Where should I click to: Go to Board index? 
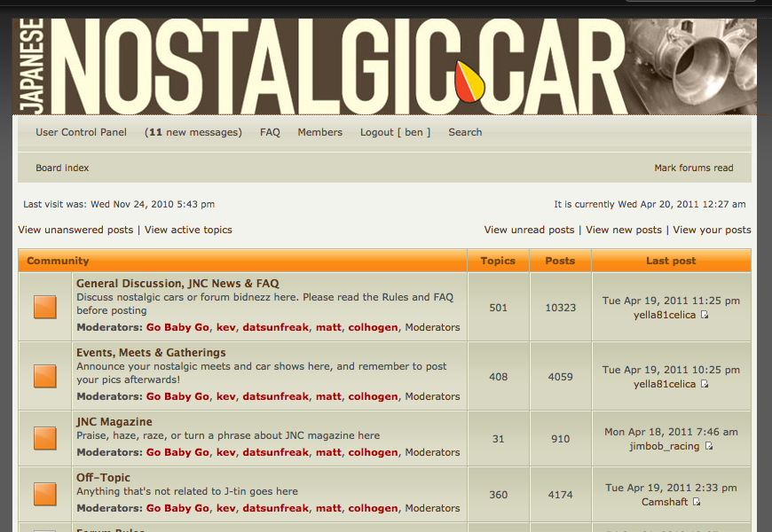(62, 168)
